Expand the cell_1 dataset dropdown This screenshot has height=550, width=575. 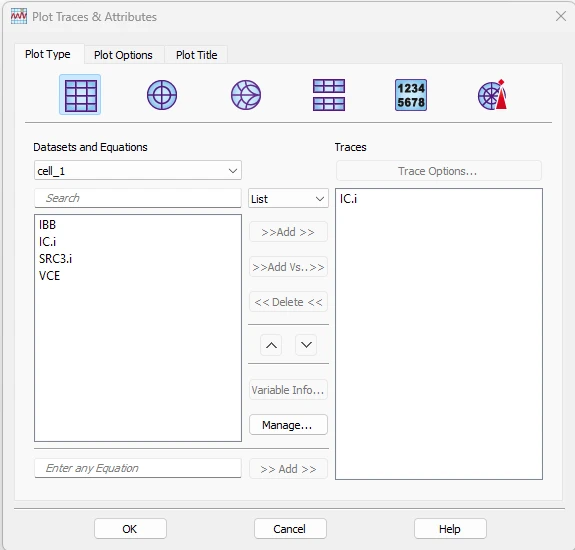click(x=138, y=170)
